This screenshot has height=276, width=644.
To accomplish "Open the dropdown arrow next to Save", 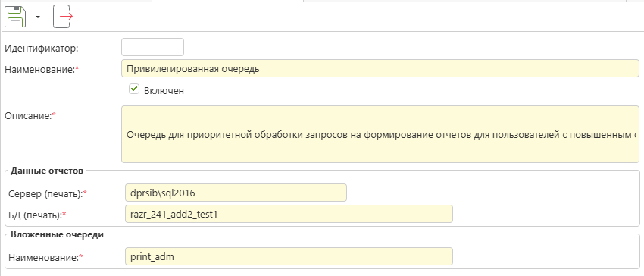I will click(x=38, y=17).
